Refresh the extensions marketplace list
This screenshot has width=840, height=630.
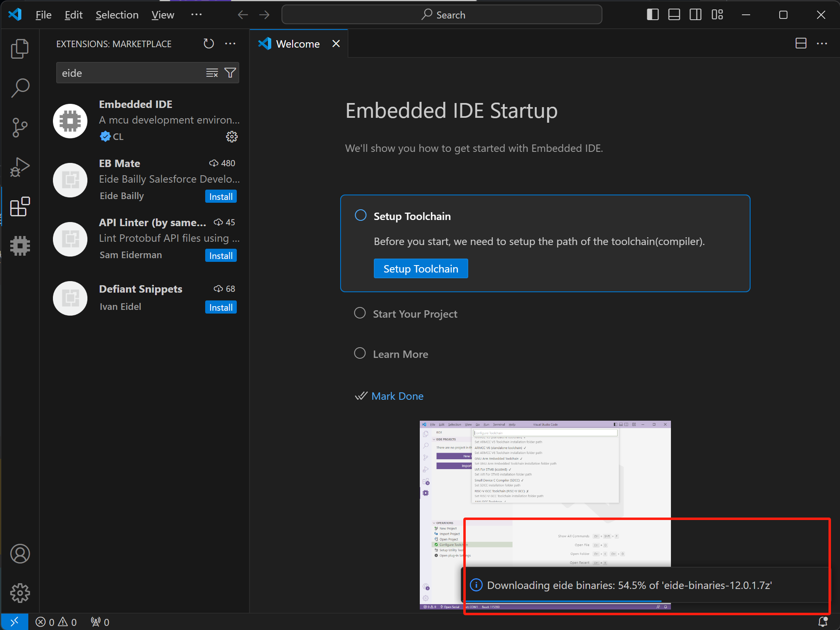tap(209, 44)
